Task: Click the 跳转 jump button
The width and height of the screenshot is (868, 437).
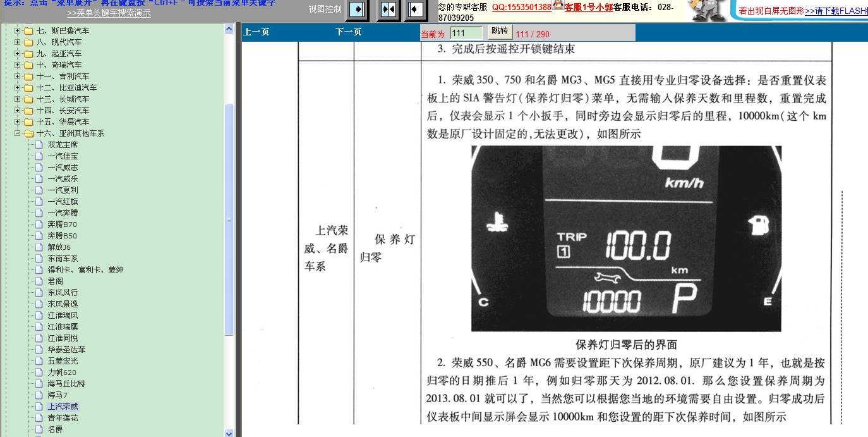Action: pos(499,32)
